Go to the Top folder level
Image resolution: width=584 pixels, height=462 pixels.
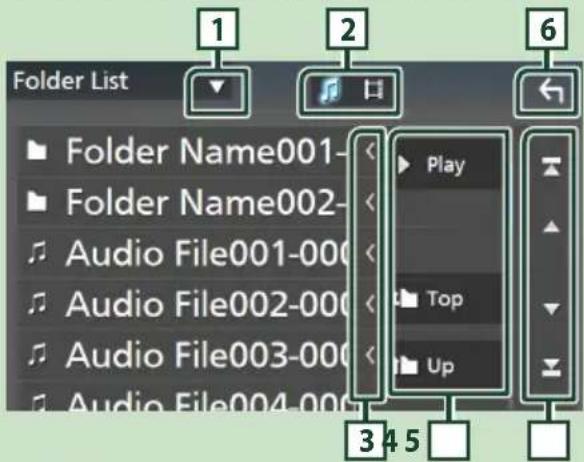point(448,298)
